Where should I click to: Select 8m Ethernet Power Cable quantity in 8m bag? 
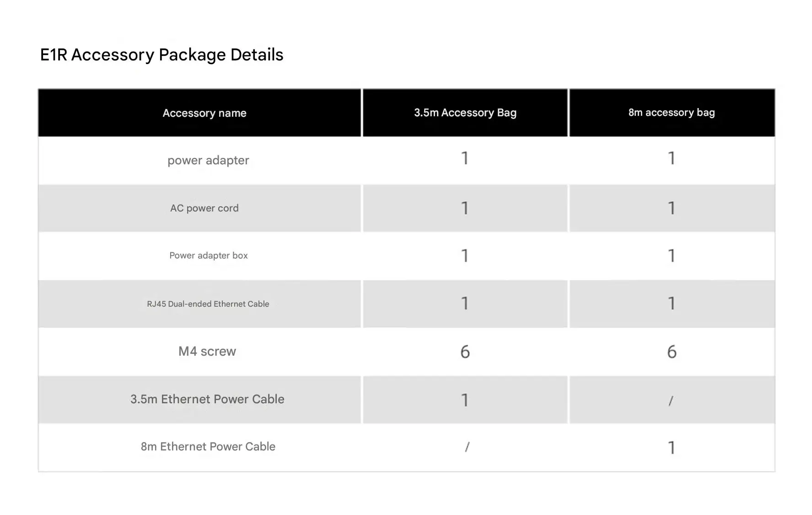click(x=672, y=447)
